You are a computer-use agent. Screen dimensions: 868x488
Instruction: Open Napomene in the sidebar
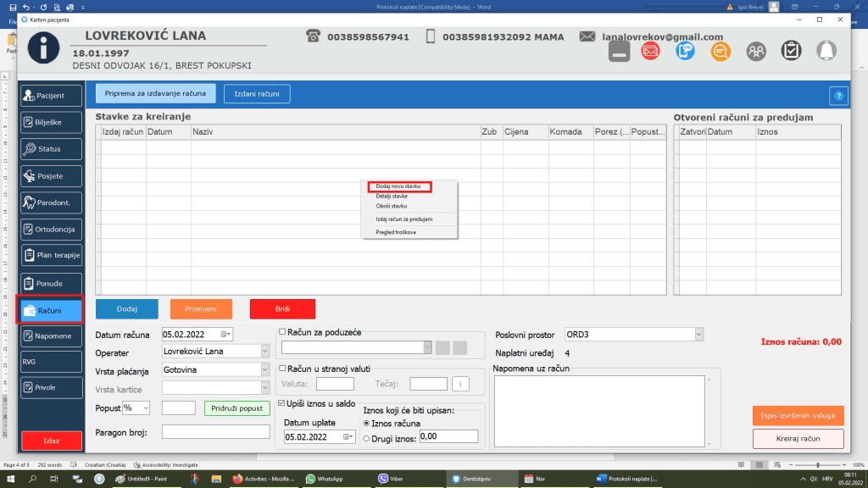coord(52,335)
